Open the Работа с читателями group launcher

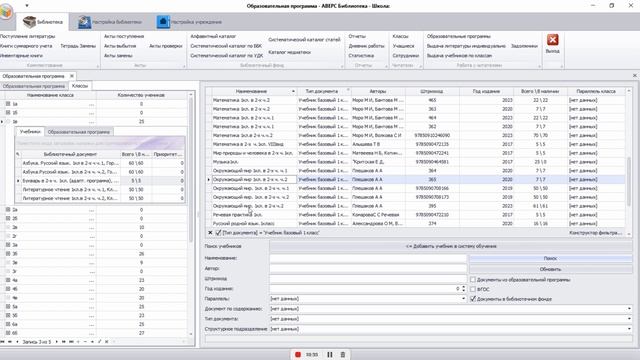tap(539, 66)
